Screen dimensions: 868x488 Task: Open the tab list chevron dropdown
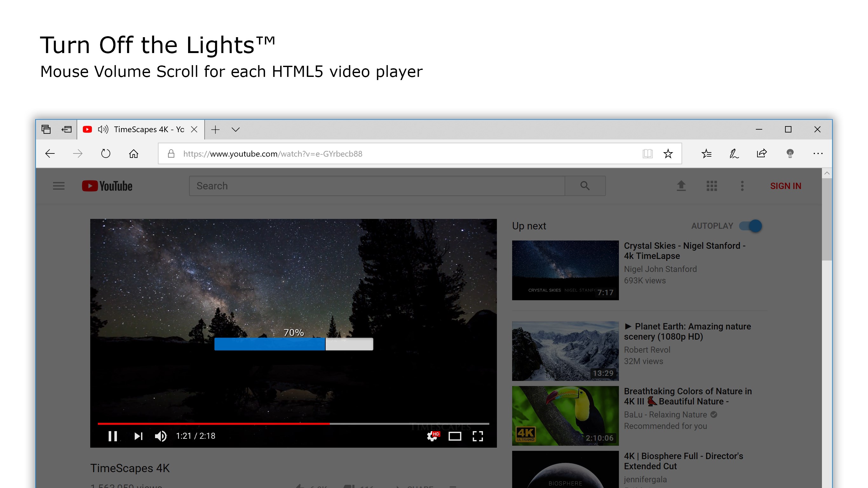[x=235, y=129]
